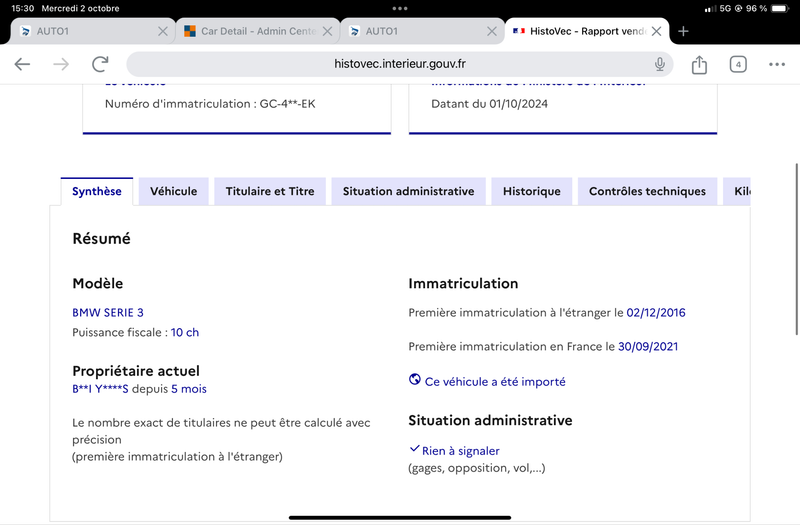Click the BMW SERIE 3 model text

[108, 312]
